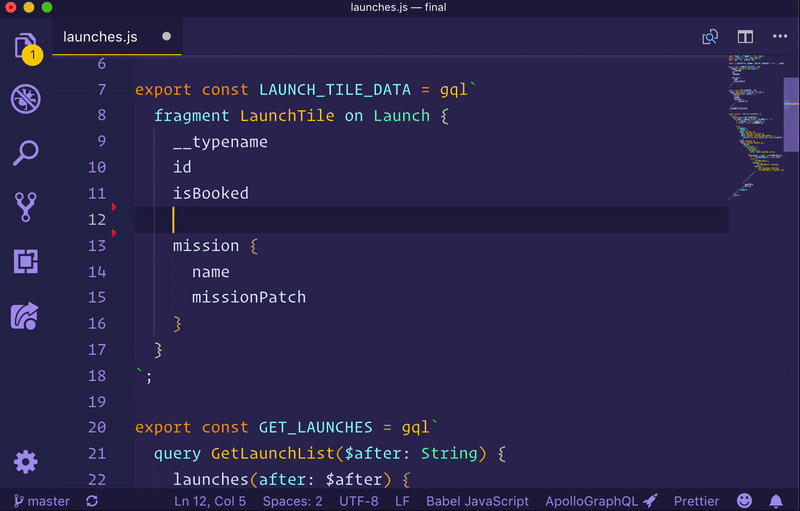Open the Debug view with the crossed-out bug icon
This screenshot has width=800, height=511.
(26, 99)
